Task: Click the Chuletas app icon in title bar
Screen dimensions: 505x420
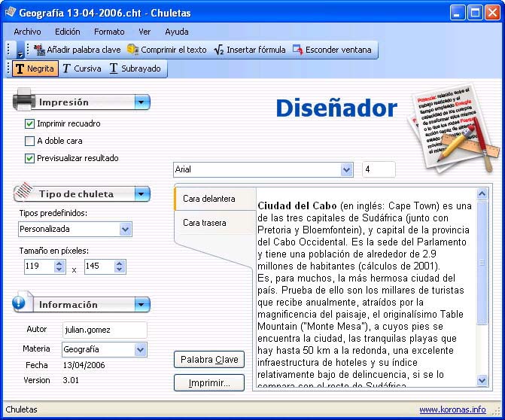Action: pos(11,12)
